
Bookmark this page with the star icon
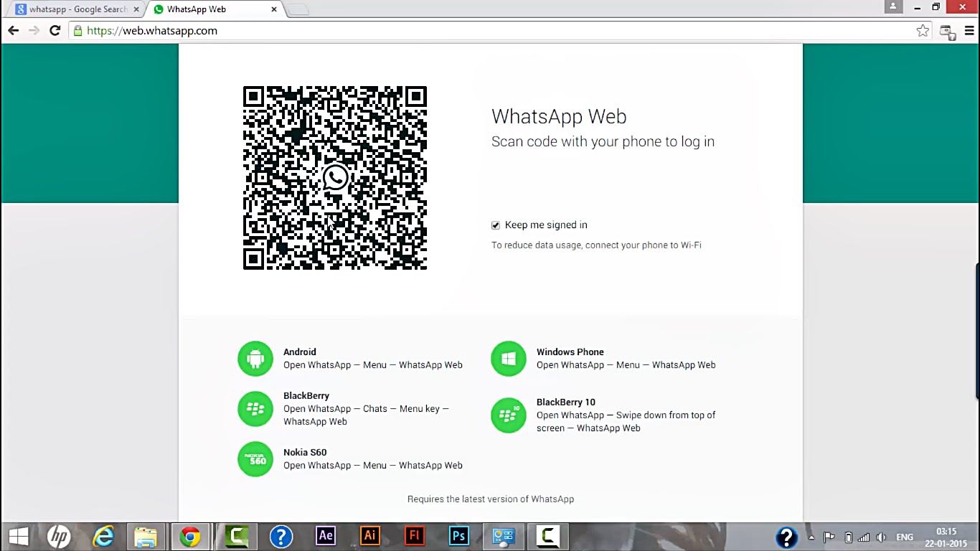[923, 31]
